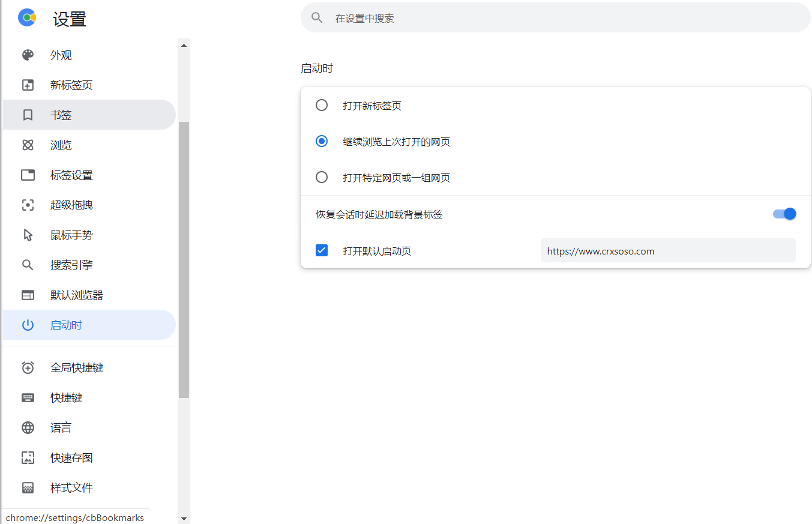Open 样式文件 settings section
The height and width of the screenshot is (524, 812).
pyautogui.click(x=89, y=487)
